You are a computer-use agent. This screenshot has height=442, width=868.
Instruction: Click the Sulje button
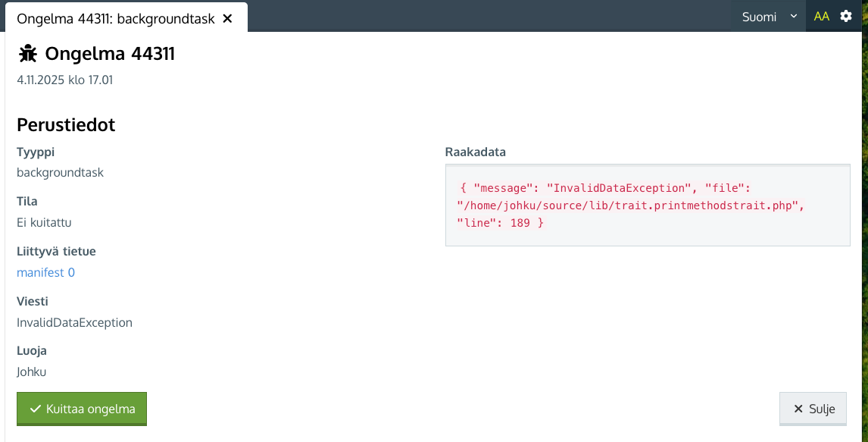coord(813,409)
